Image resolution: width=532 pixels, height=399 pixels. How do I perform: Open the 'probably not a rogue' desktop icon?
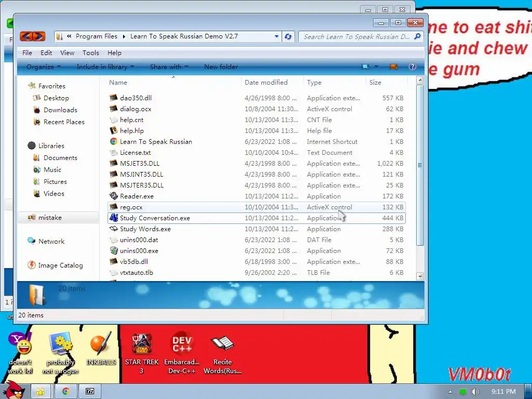(60, 353)
